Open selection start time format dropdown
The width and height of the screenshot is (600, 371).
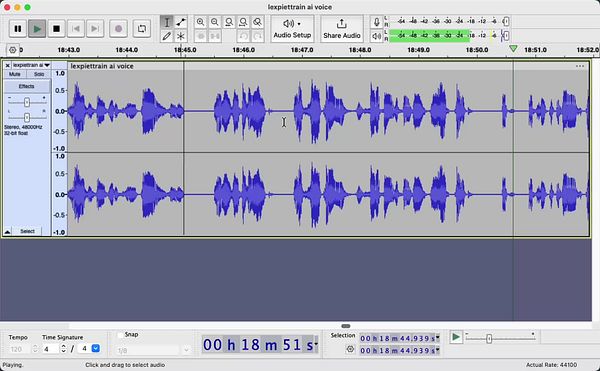tap(438, 338)
